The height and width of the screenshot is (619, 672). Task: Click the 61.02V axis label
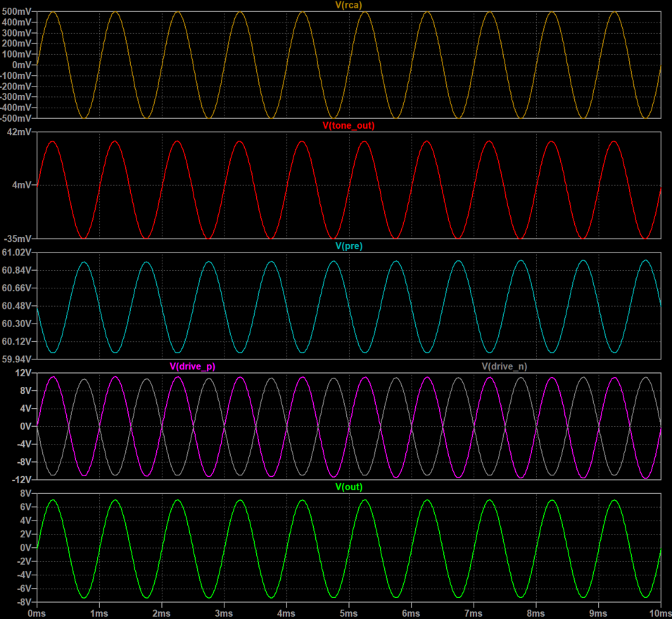coord(18,253)
